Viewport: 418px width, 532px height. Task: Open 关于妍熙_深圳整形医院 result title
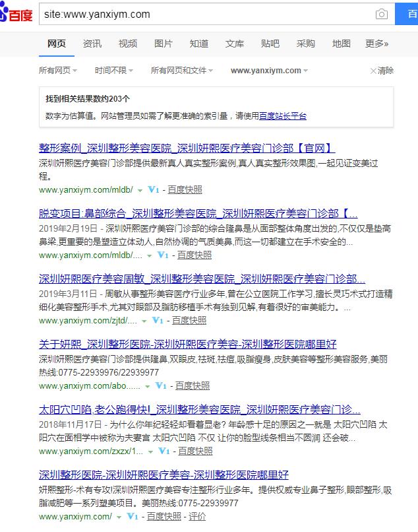(187, 345)
